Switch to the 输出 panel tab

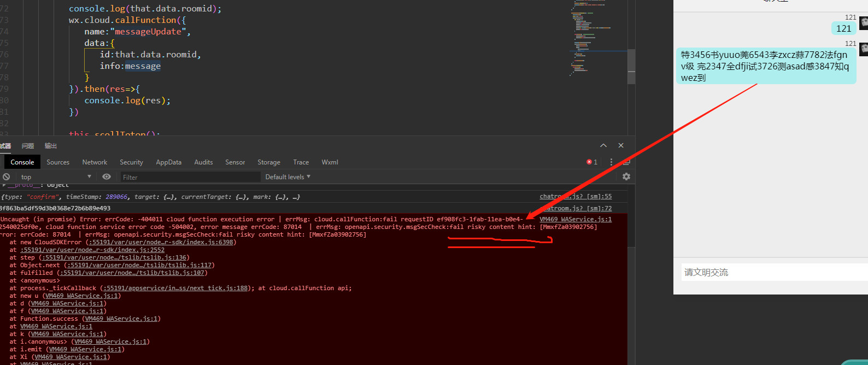(51, 146)
